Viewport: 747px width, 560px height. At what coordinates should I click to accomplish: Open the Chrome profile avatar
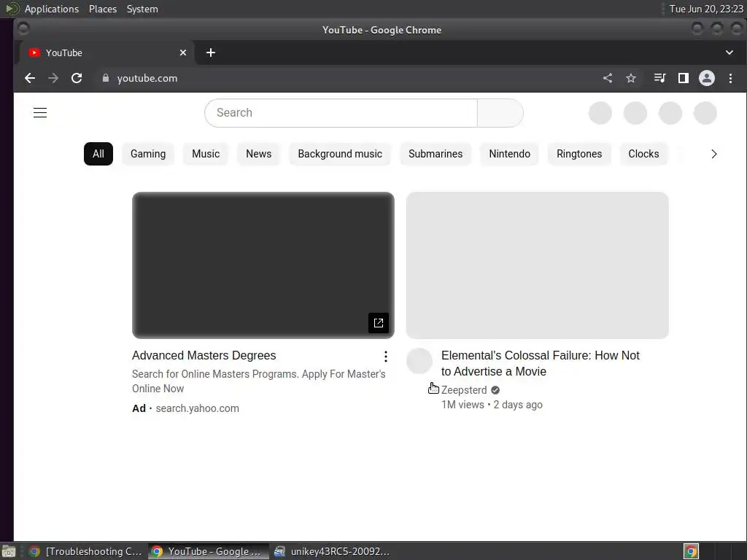pyautogui.click(x=706, y=78)
